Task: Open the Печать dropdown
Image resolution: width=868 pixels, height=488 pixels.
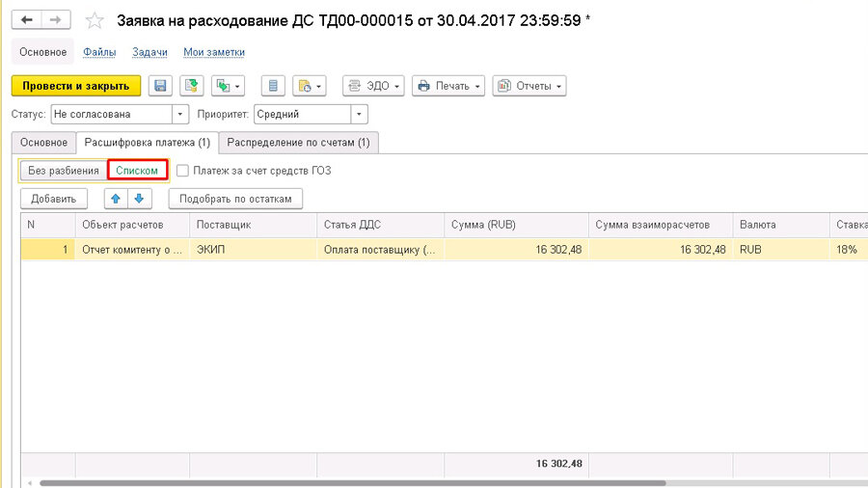Action: click(x=448, y=86)
